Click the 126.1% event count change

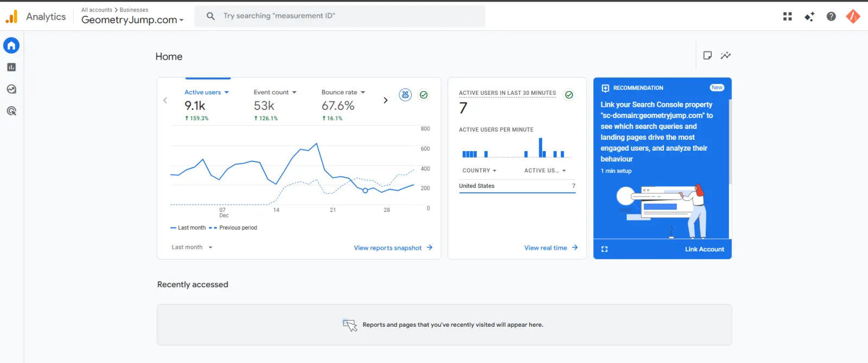(266, 118)
